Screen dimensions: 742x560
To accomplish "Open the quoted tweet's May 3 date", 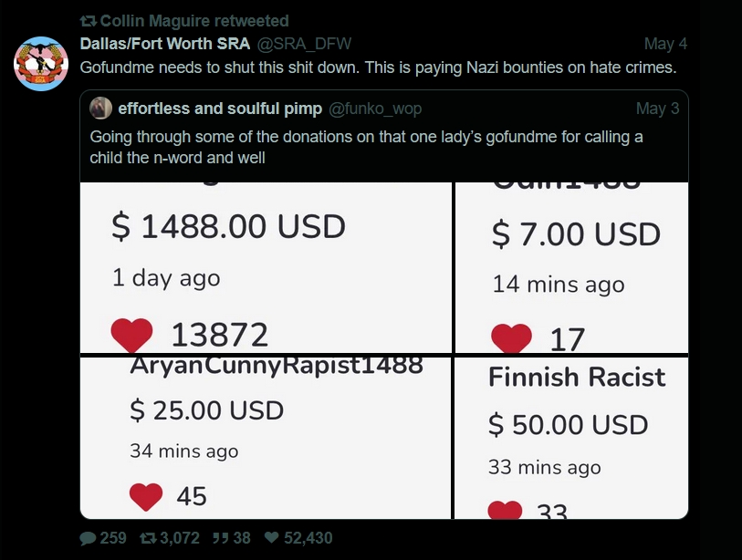I will pyautogui.click(x=657, y=109).
